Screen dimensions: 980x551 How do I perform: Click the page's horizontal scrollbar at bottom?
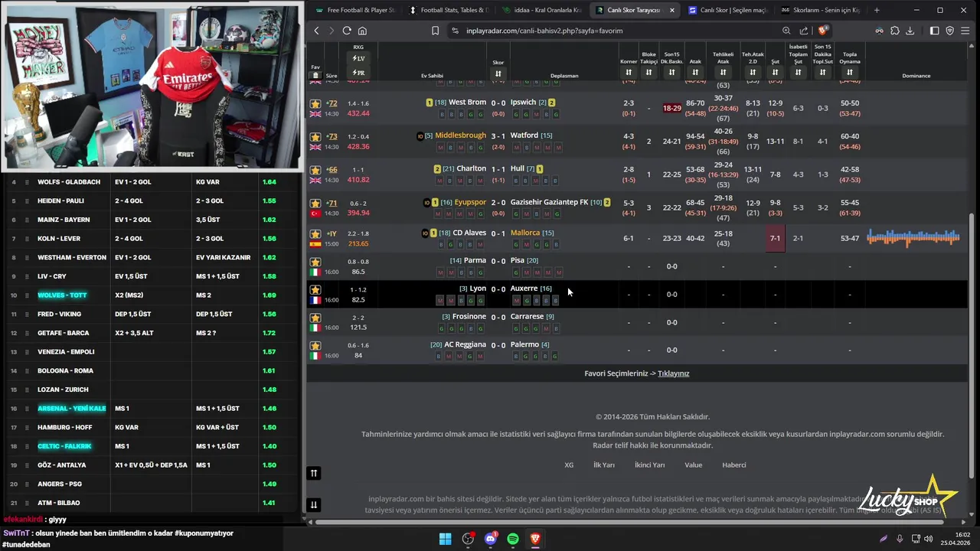pyautogui.click(x=628, y=523)
